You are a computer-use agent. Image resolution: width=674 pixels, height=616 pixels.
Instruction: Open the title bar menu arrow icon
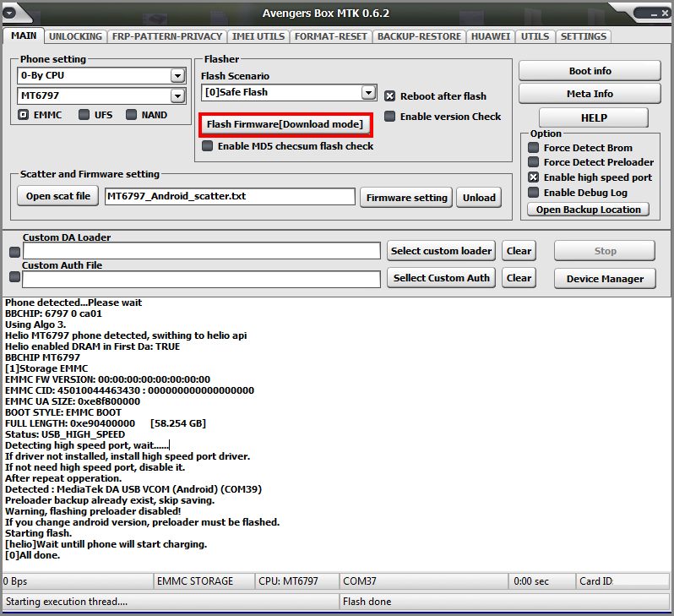pyautogui.click(x=9, y=13)
